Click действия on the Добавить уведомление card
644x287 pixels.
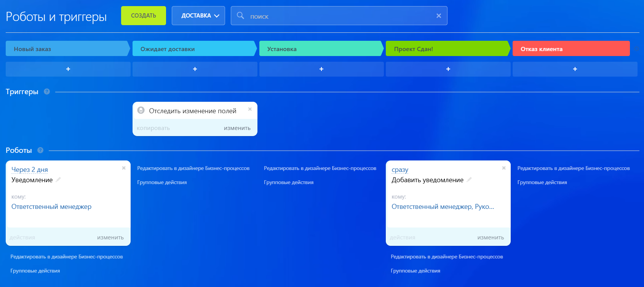click(403, 237)
